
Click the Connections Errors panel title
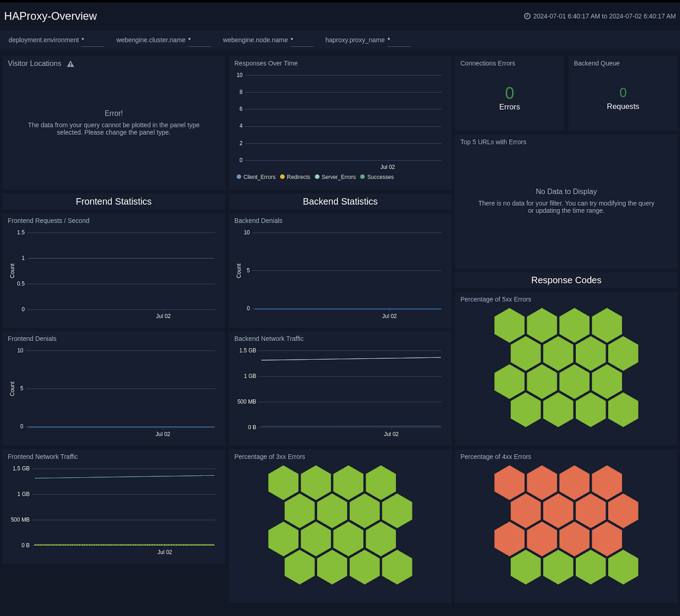point(488,63)
